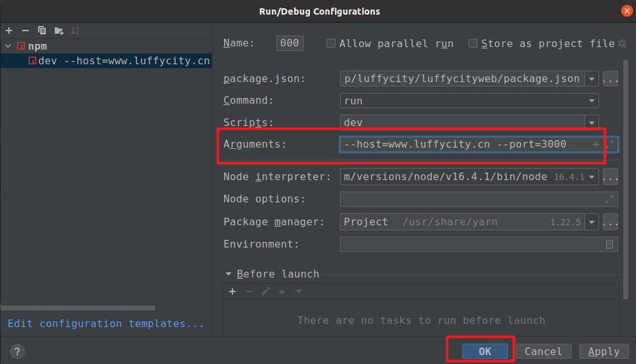Click the configuration tree horizontal scrollbar

(x=78, y=308)
